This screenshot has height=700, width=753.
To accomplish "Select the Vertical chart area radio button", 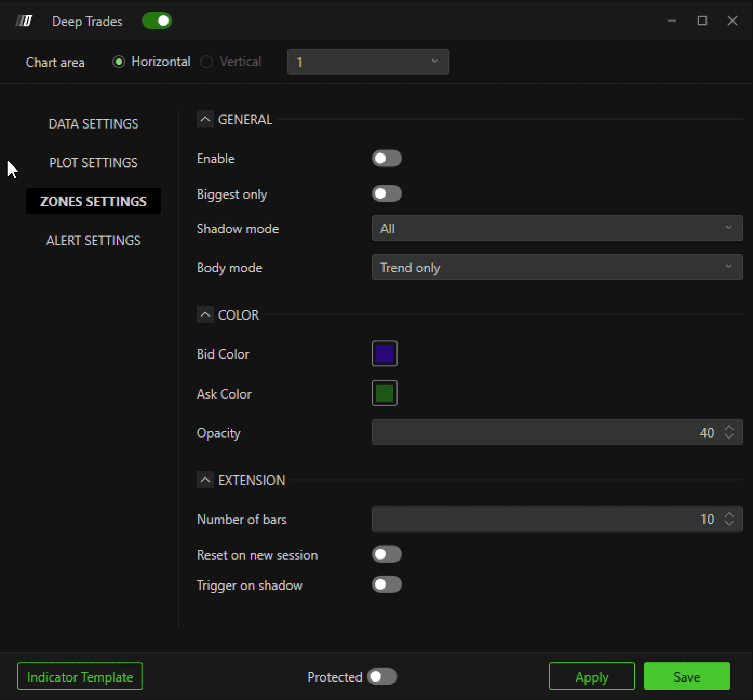I will [x=206, y=62].
